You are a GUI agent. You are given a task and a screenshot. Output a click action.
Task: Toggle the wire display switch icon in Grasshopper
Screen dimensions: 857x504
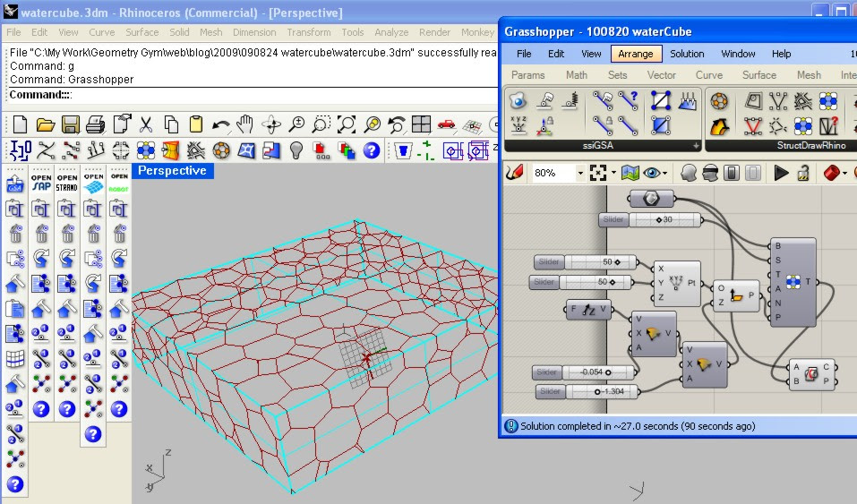(x=732, y=173)
